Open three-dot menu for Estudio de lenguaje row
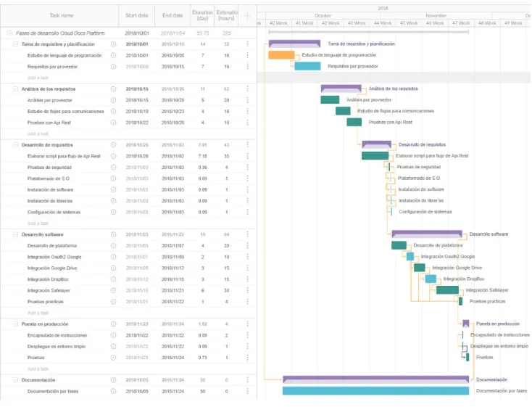The width and height of the screenshot is (532, 407). click(247, 55)
